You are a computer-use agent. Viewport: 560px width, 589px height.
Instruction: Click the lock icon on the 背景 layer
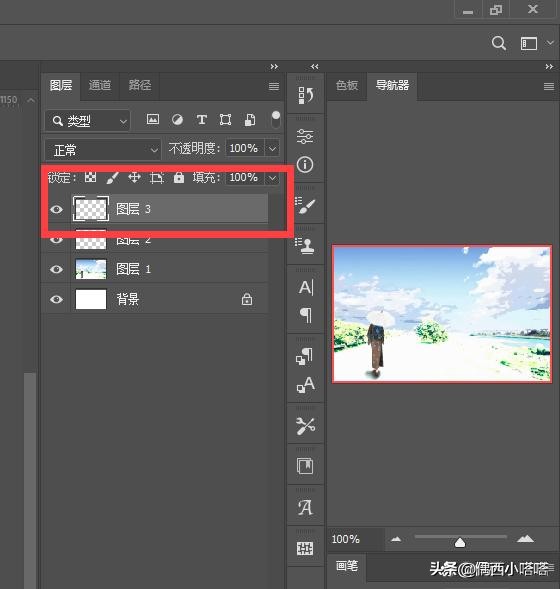(x=247, y=299)
